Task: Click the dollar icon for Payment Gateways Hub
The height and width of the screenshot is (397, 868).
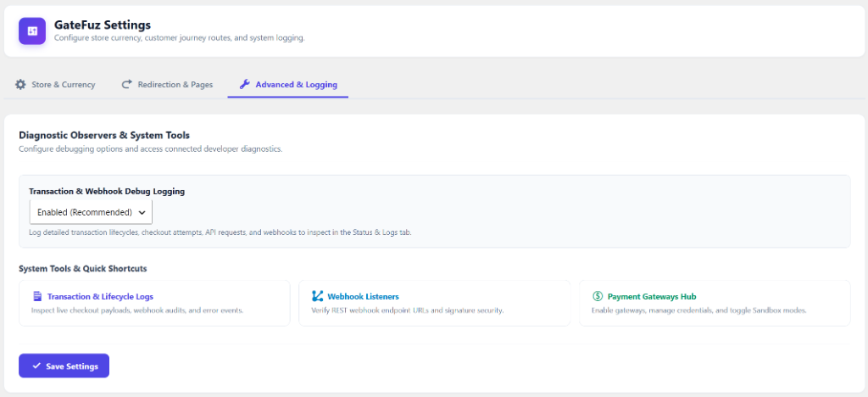Action: pos(598,296)
